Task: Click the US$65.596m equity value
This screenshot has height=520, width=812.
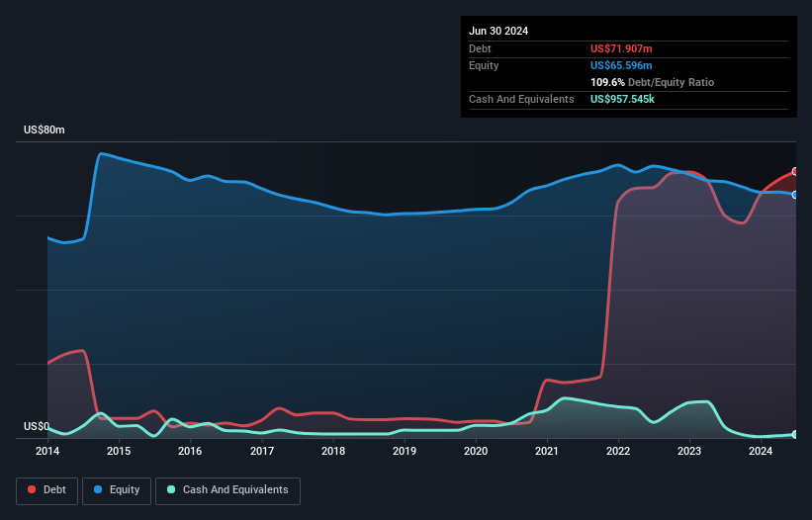Action: point(621,65)
